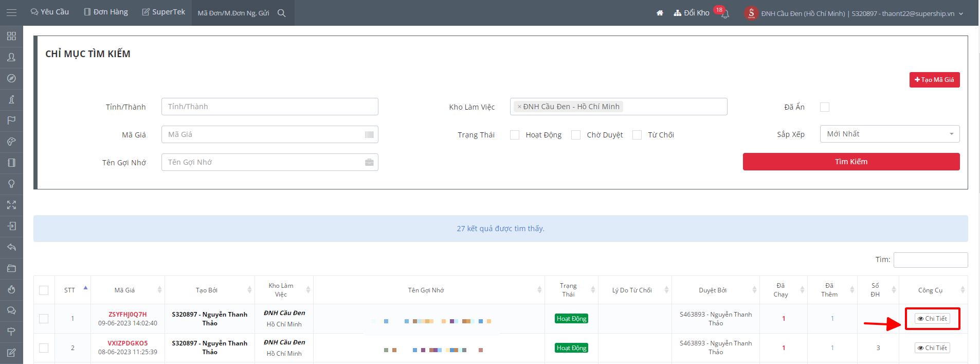This screenshot has width=980, height=364.
Task: Open the signpost icon in sidebar
Action: point(11,332)
